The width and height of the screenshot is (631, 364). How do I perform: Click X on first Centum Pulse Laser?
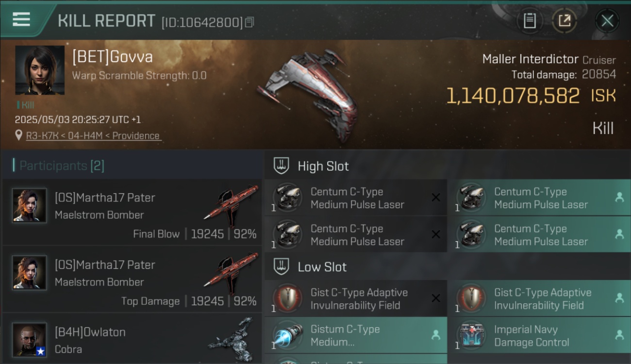(x=436, y=198)
